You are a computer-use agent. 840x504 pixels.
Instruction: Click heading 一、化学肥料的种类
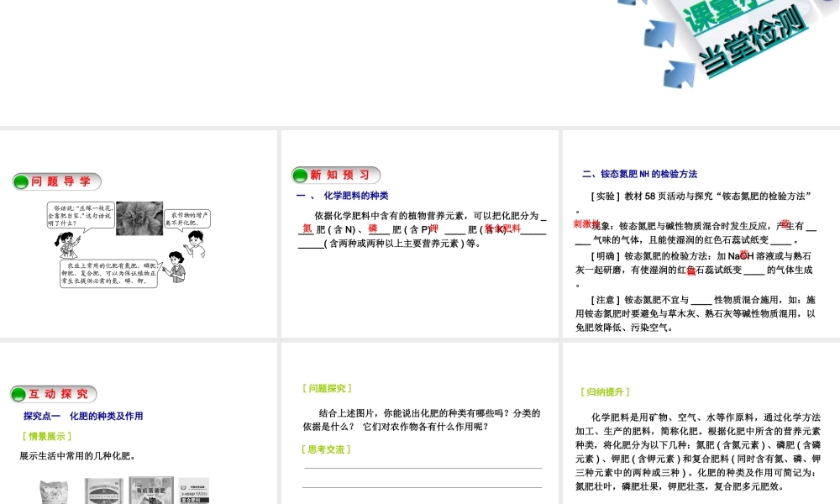342,196
